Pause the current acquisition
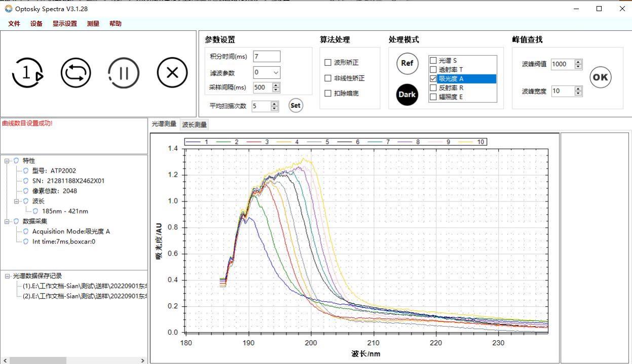Viewport: 632px width, 364px height. [x=123, y=73]
